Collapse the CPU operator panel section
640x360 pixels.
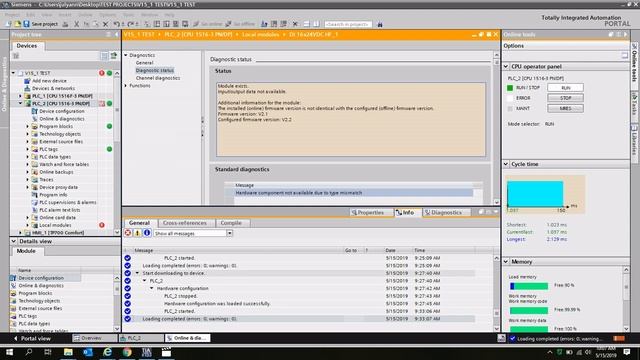coord(506,67)
